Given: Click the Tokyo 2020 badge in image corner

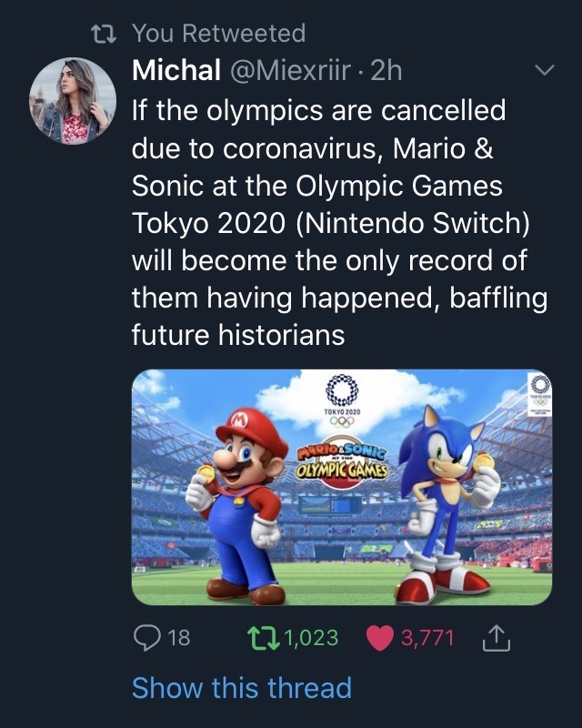Looking at the screenshot, I should [538, 393].
